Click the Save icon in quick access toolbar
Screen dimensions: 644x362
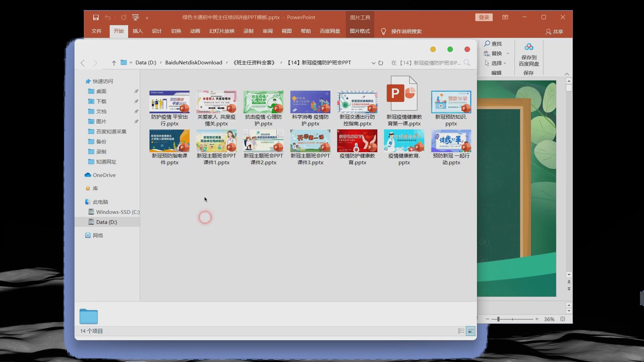pos(96,17)
